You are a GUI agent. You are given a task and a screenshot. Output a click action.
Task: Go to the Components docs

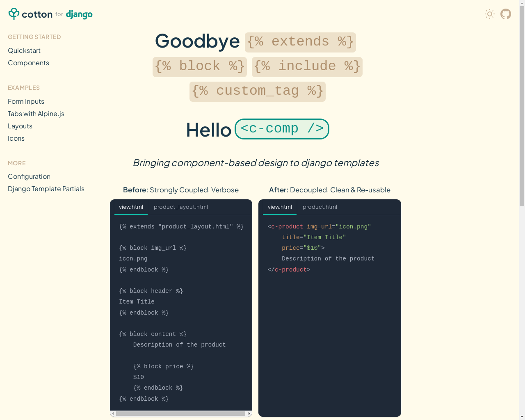[x=28, y=63]
